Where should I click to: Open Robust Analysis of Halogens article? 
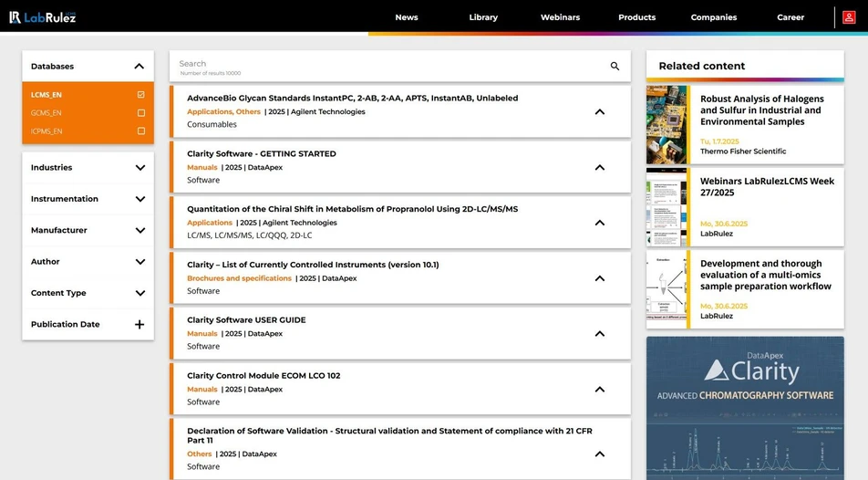(761, 110)
